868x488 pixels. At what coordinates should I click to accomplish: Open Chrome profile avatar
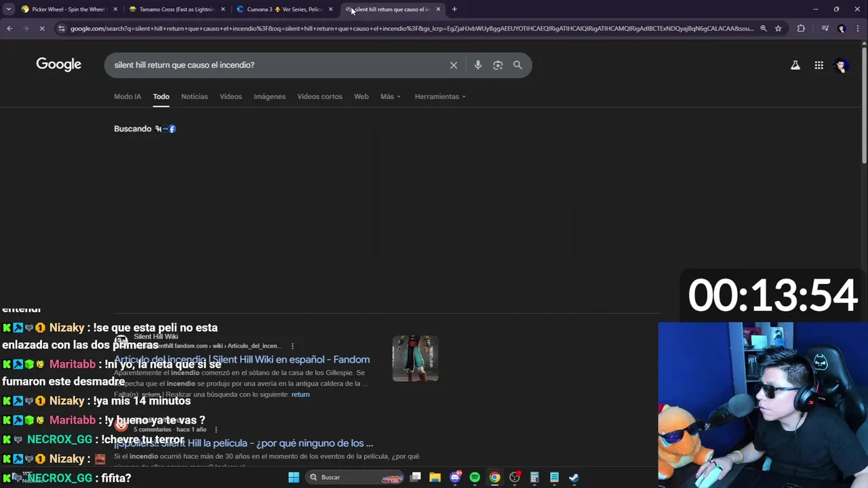point(842,28)
